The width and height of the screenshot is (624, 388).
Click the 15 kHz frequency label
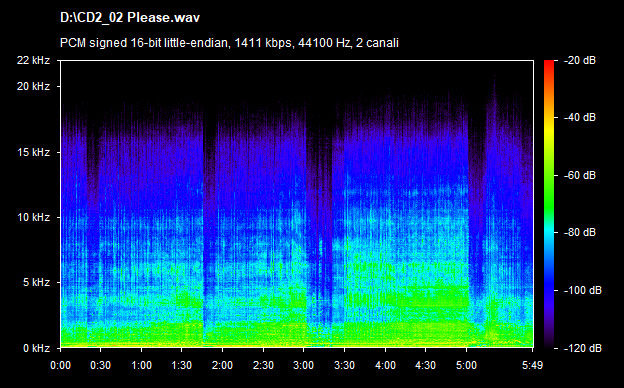[x=33, y=152]
